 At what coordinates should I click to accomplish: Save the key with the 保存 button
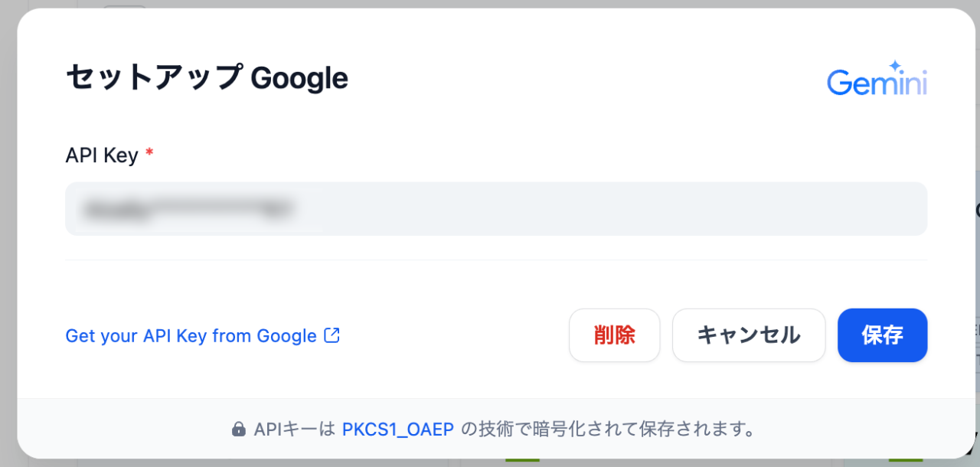882,335
